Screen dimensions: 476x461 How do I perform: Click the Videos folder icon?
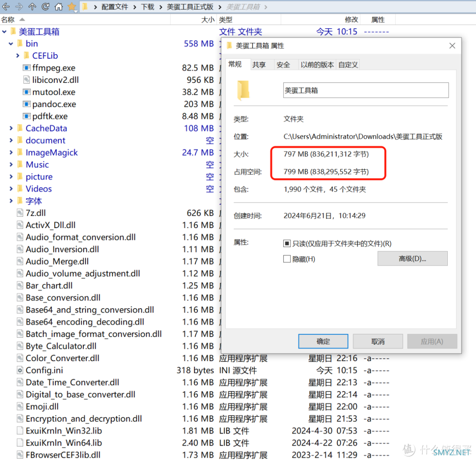coord(20,188)
